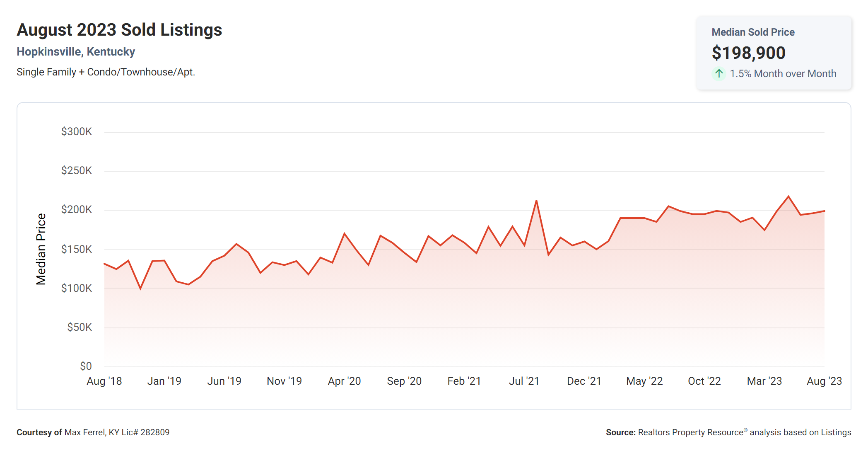Viewport: 868px width, 456px height.
Task: Click the Max Ferrel courtesy credit text
Action: pos(93,432)
